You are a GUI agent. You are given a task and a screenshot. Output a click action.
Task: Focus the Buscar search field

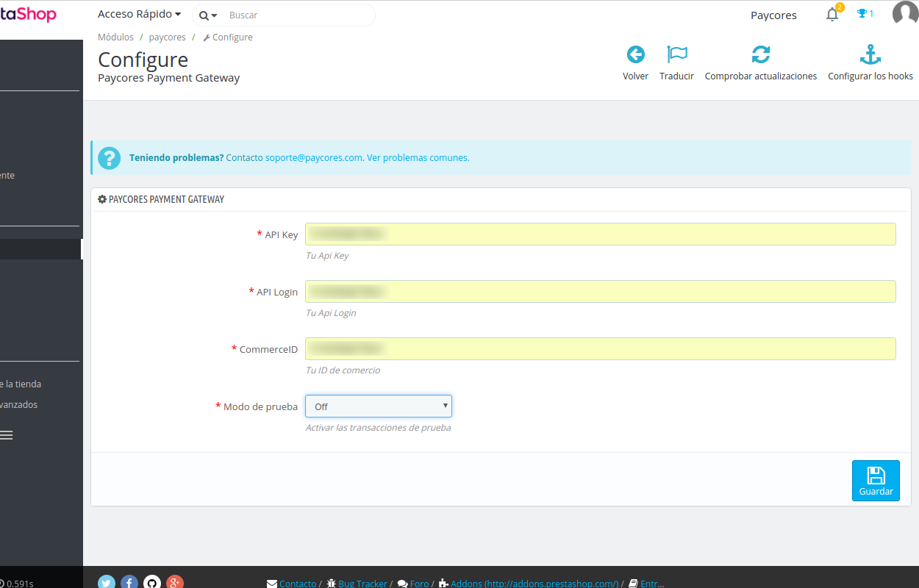298,15
